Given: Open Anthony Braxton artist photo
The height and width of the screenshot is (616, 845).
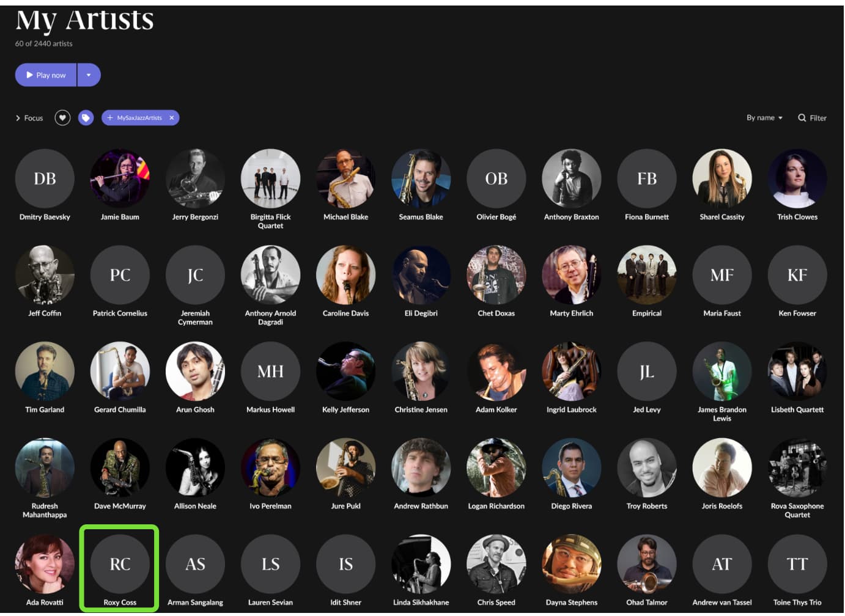Looking at the screenshot, I should point(572,178).
